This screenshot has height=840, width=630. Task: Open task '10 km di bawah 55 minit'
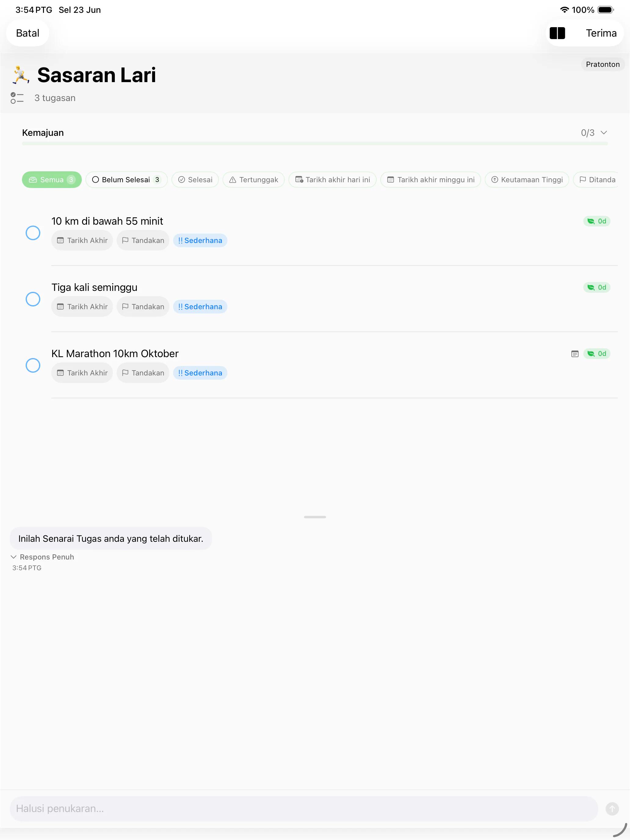[x=107, y=221]
